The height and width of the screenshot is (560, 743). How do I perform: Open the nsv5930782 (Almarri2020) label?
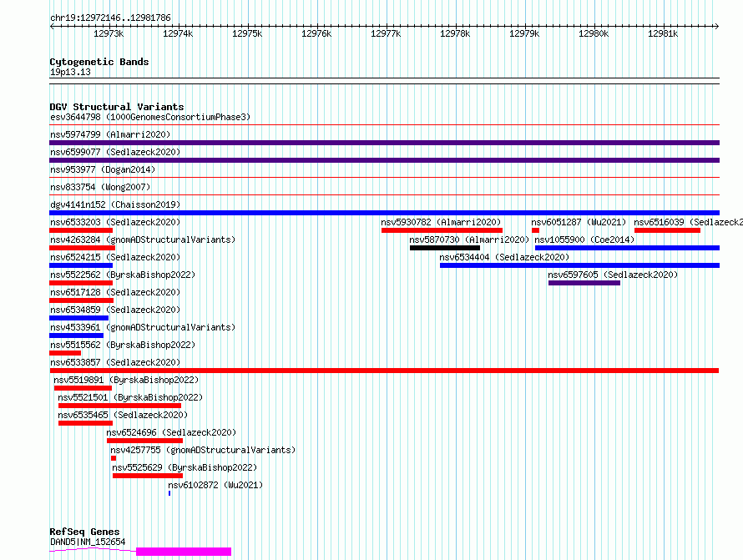(x=441, y=222)
